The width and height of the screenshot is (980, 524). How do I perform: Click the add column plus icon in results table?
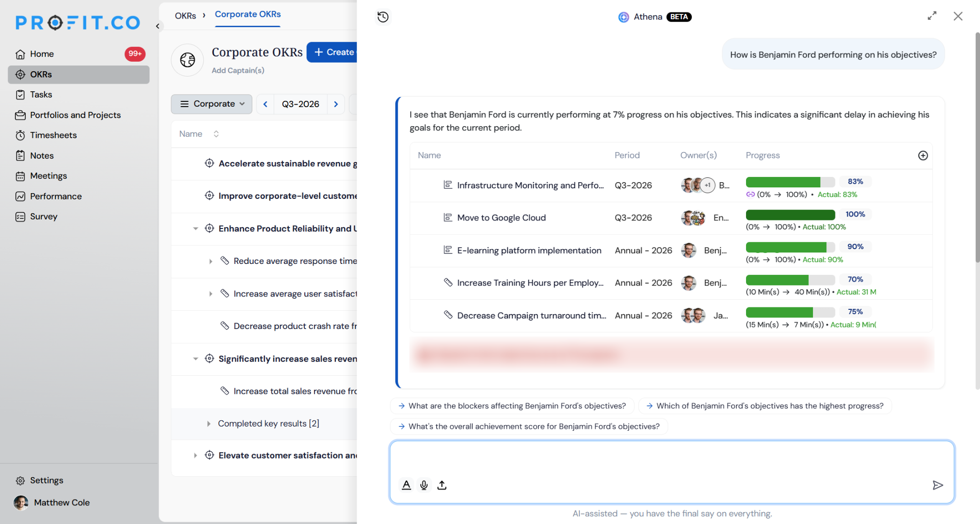pyautogui.click(x=923, y=155)
